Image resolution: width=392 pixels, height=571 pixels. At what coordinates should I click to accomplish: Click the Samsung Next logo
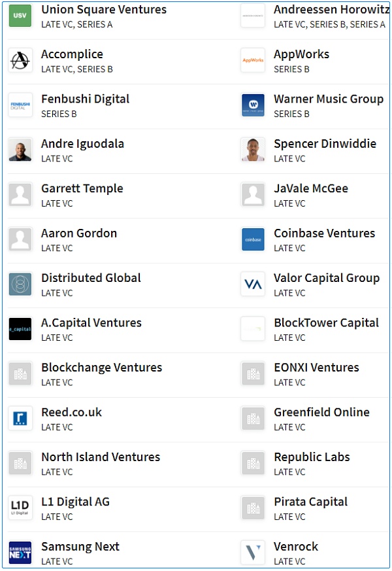point(20,553)
